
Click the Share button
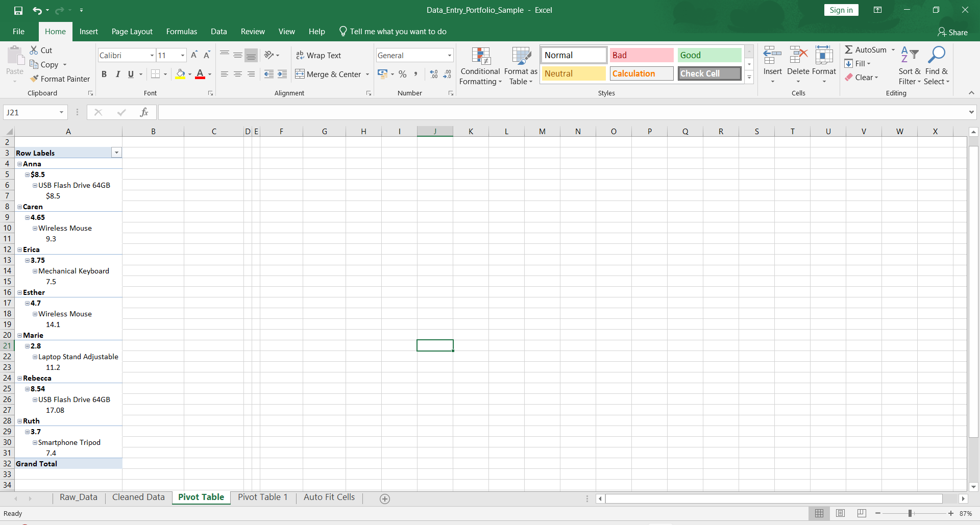(952, 32)
